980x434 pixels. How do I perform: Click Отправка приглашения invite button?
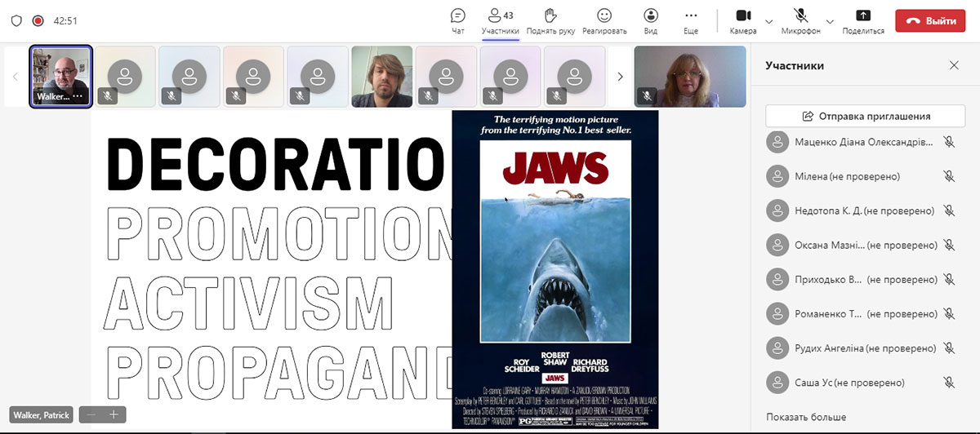[x=866, y=116]
